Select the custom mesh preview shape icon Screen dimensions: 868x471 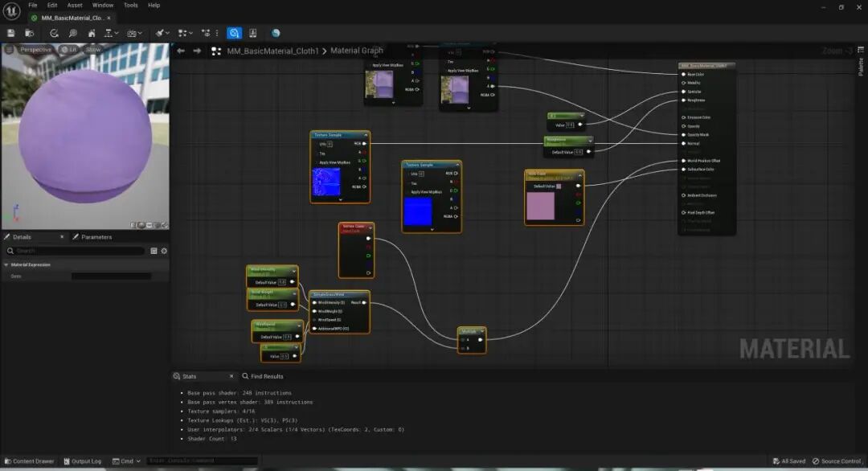[164, 225]
